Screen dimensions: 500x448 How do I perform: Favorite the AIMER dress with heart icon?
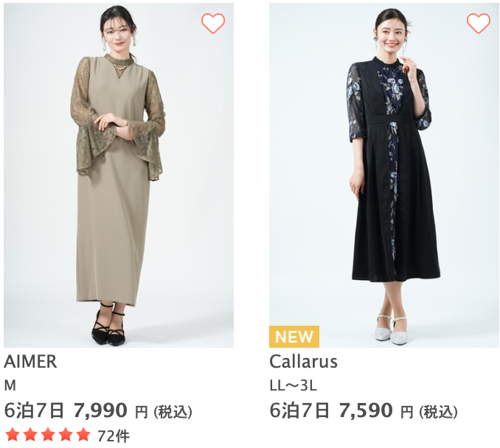[213, 24]
